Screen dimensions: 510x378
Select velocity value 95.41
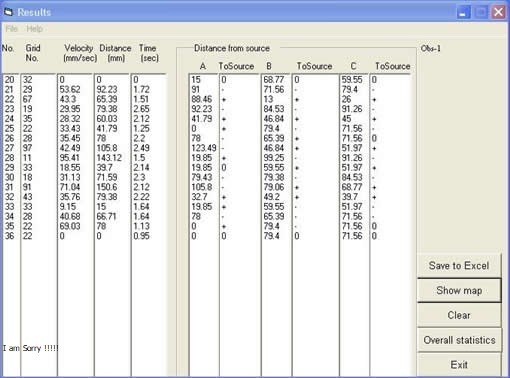[x=70, y=158]
